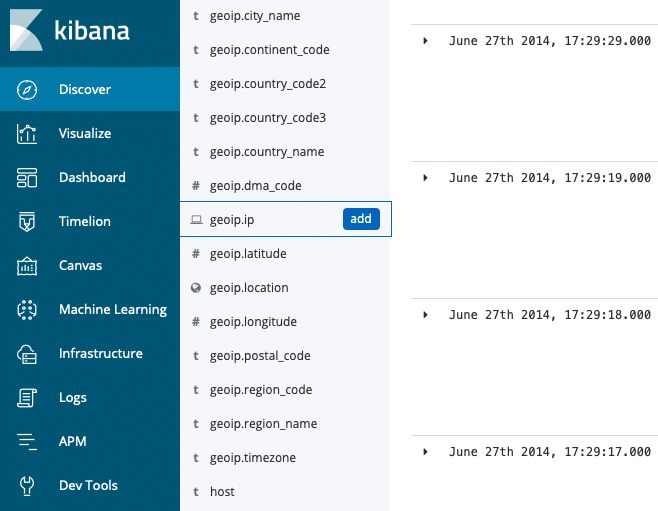Open Discover via its compass icon

tap(28, 90)
